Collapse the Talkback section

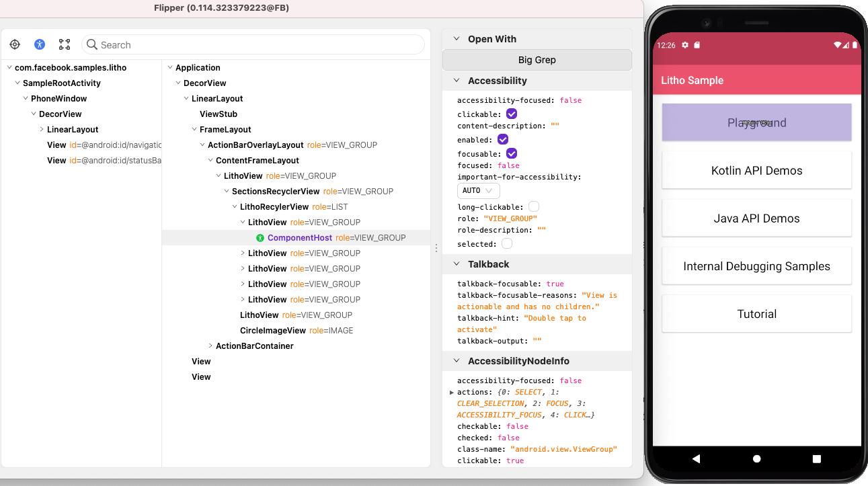(457, 264)
